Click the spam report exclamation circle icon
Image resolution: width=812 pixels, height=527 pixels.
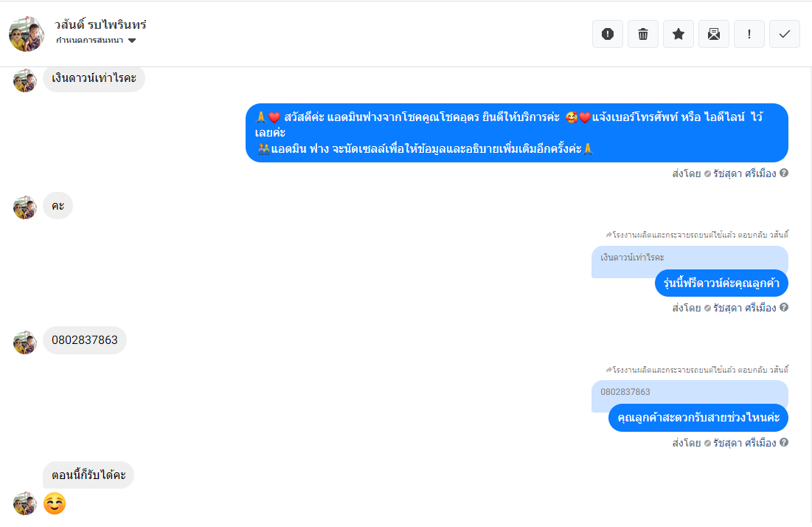(x=608, y=34)
